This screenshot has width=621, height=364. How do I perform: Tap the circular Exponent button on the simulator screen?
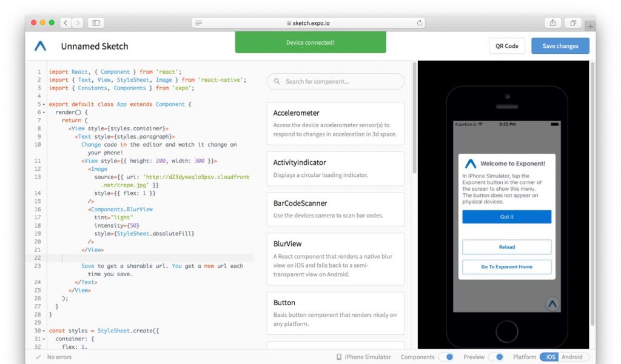pos(552,305)
